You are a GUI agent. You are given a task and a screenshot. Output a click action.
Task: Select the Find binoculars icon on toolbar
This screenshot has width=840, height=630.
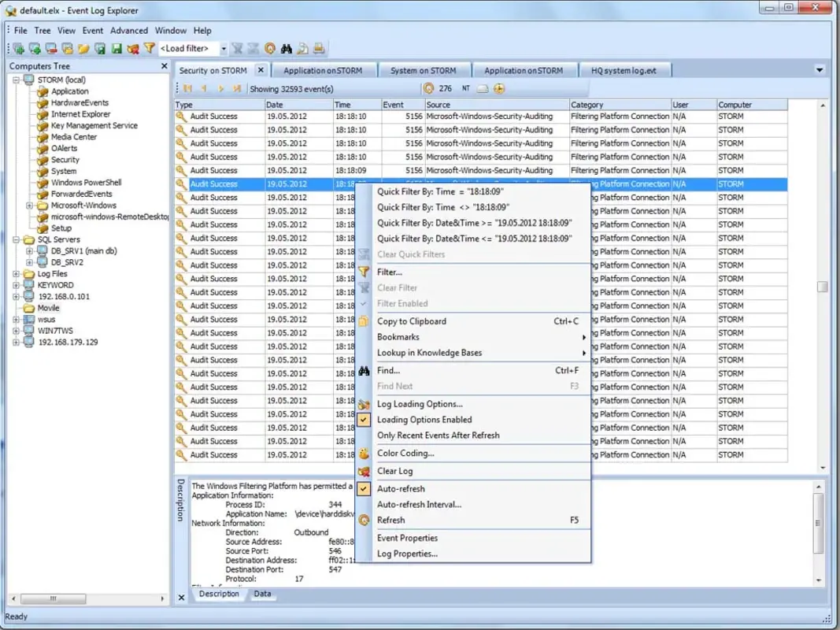point(286,49)
